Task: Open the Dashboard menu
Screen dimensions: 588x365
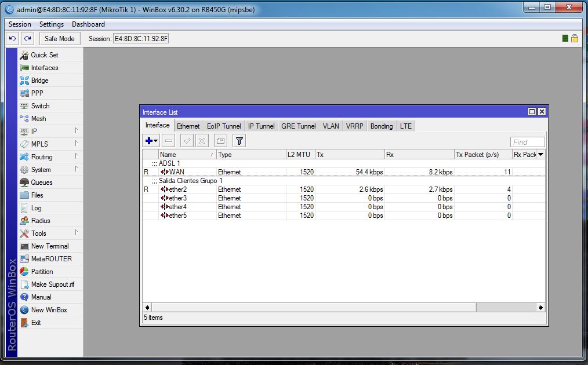Action: 89,24
